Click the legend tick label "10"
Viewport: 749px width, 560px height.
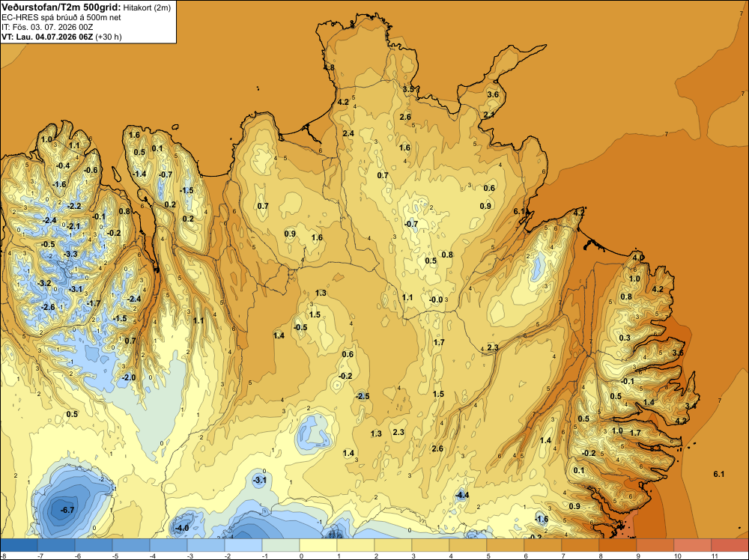coord(678,556)
